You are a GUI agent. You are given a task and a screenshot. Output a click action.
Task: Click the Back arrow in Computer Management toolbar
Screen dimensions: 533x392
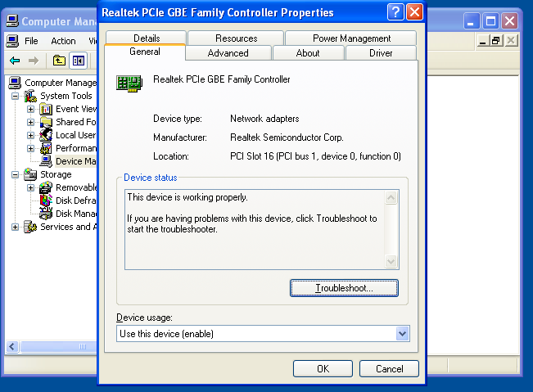(x=15, y=61)
